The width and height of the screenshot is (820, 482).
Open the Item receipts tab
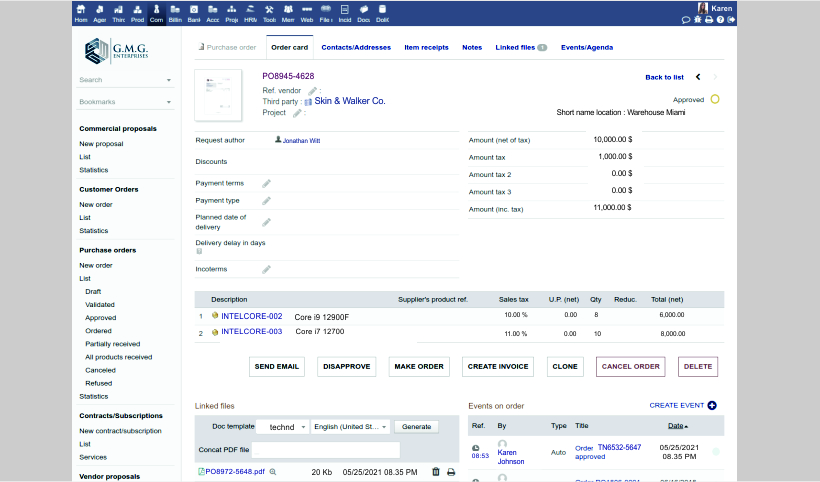(x=426, y=47)
